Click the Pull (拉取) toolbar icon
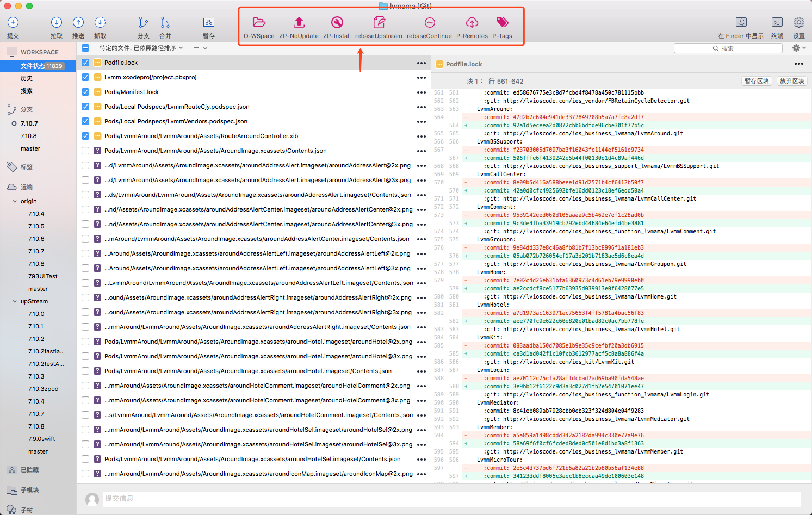 click(57, 23)
